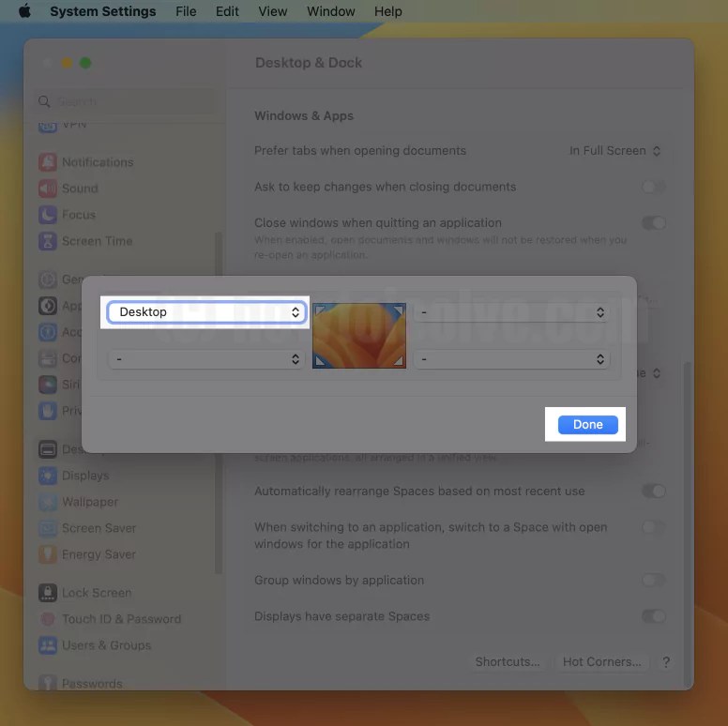This screenshot has width=728, height=726.
Task: Click the Screen Time hourglass icon
Action: click(x=47, y=241)
